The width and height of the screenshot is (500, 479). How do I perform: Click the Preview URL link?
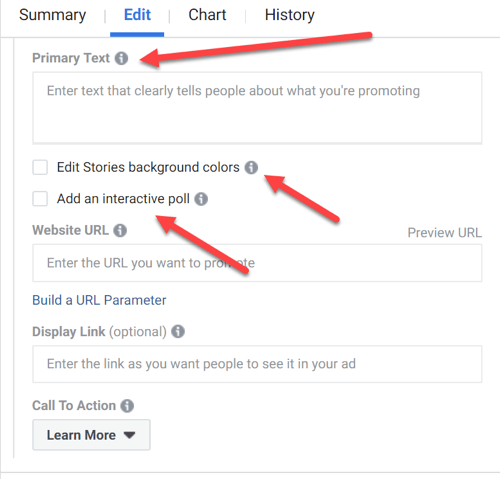pos(445,233)
